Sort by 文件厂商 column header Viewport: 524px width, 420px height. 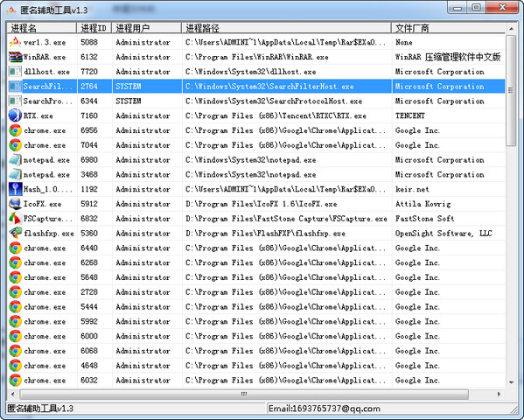coord(448,28)
